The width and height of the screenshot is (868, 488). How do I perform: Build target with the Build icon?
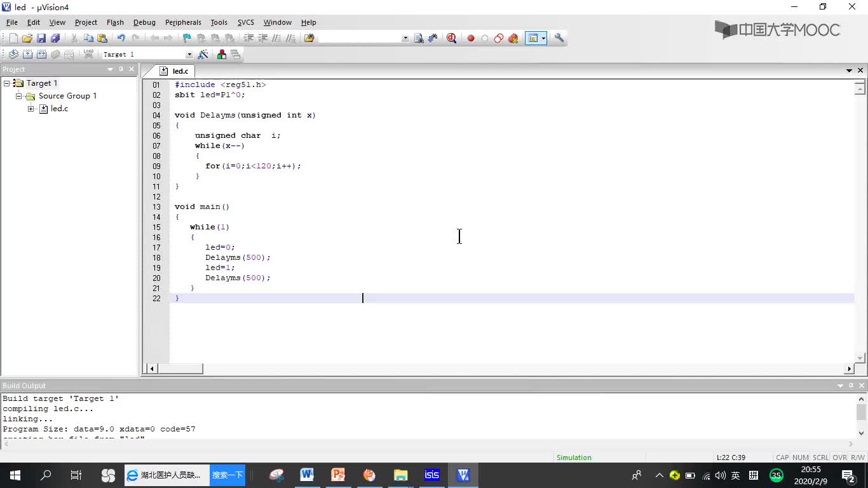click(x=27, y=55)
